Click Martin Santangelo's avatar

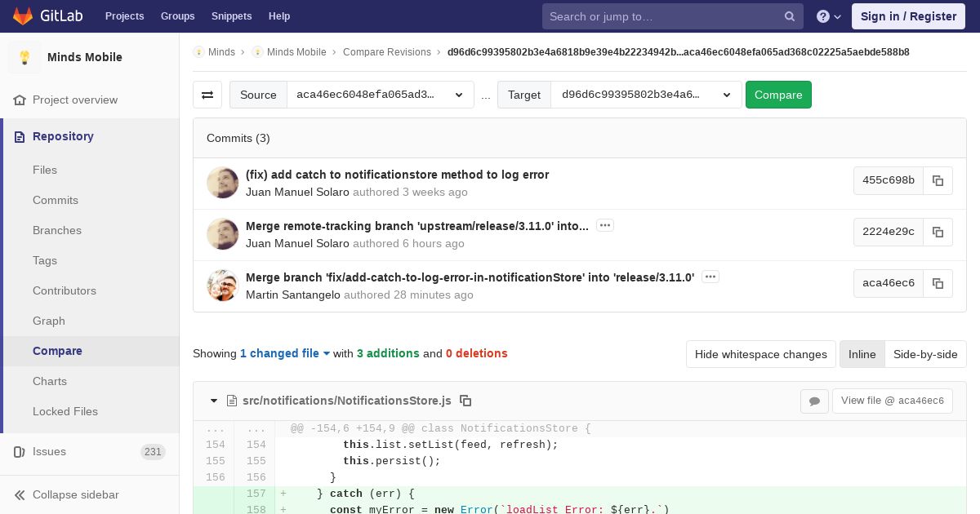point(222,286)
